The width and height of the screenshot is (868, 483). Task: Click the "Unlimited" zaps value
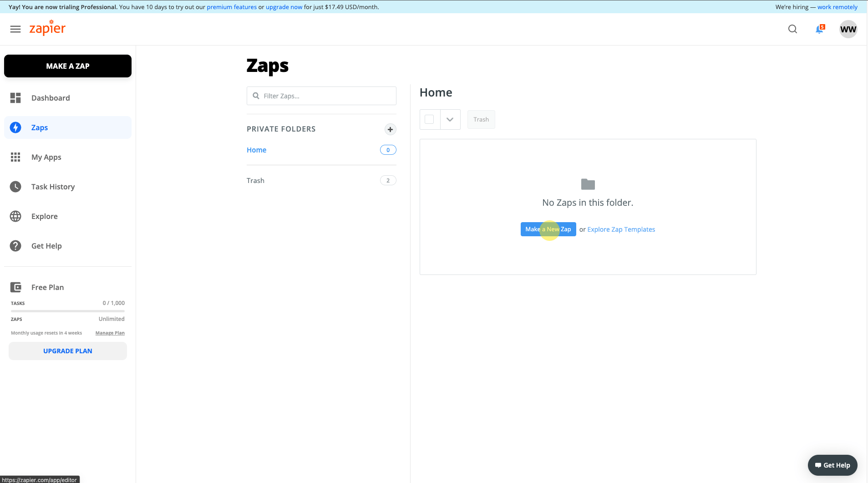(112, 319)
